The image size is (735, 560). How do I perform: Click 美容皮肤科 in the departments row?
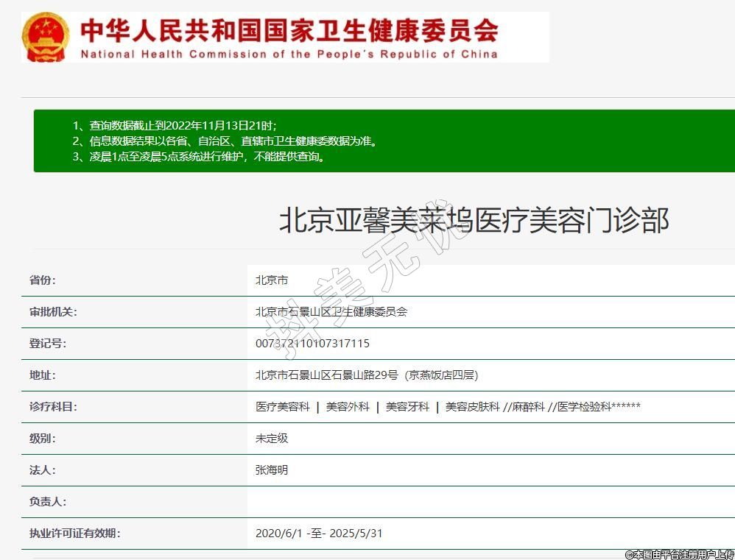pos(472,407)
